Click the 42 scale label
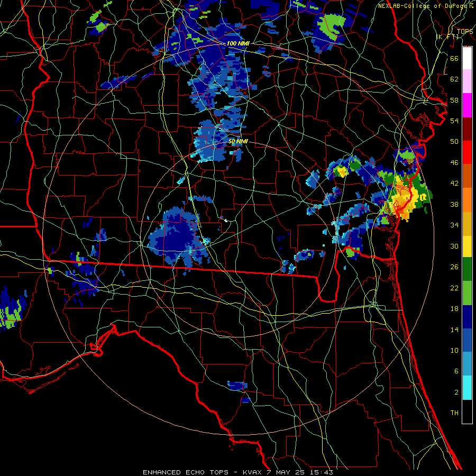The width and height of the screenshot is (476, 476). 454,184
